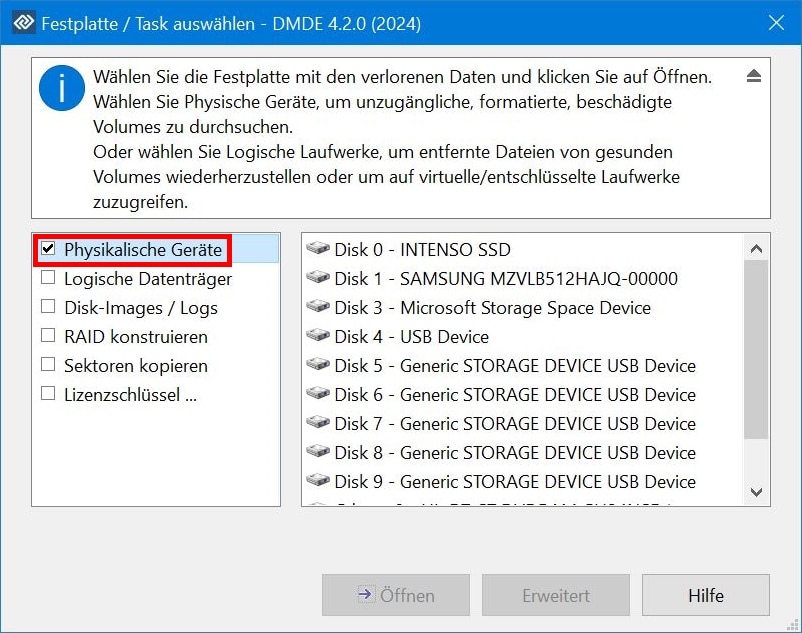
Task: Click the Disk-Images / Logs label
Action: click(141, 308)
